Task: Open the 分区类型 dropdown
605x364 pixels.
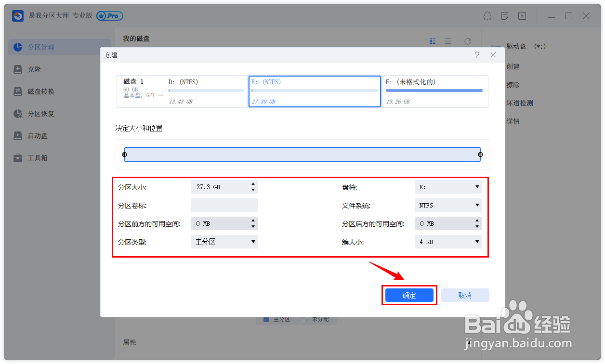Action: 224,242
